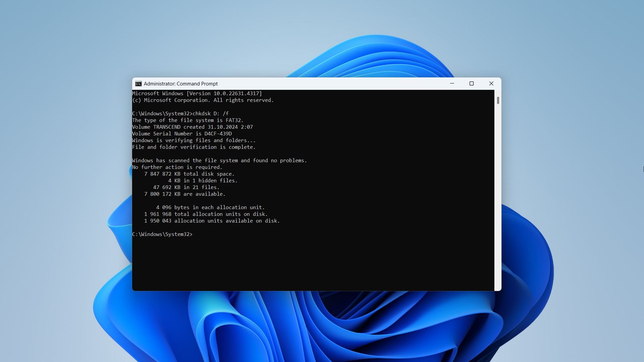This screenshot has height=362, width=644.
Task: Click 'No further action is required.' line
Action: (177, 167)
